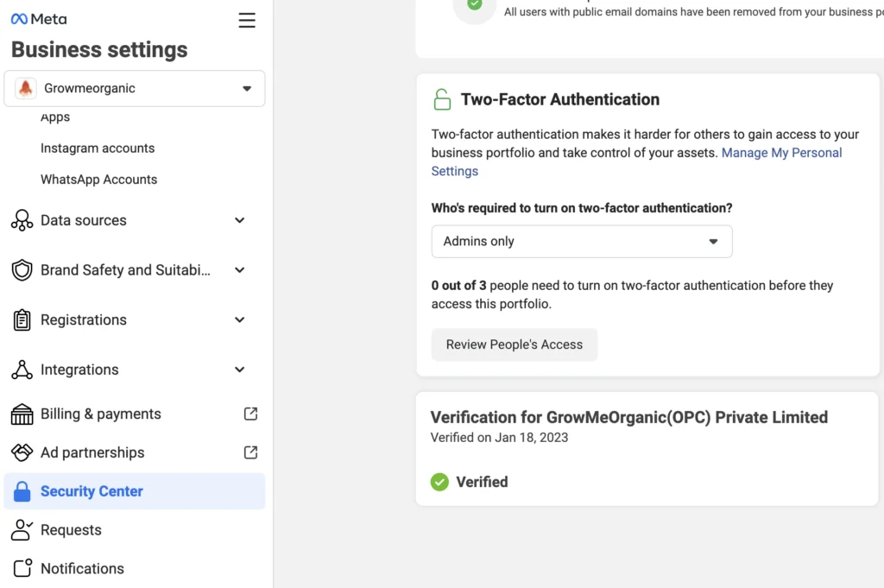Click the Billing & payments bank icon
This screenshot has height=588, width=884.
(x=22, y=414)
